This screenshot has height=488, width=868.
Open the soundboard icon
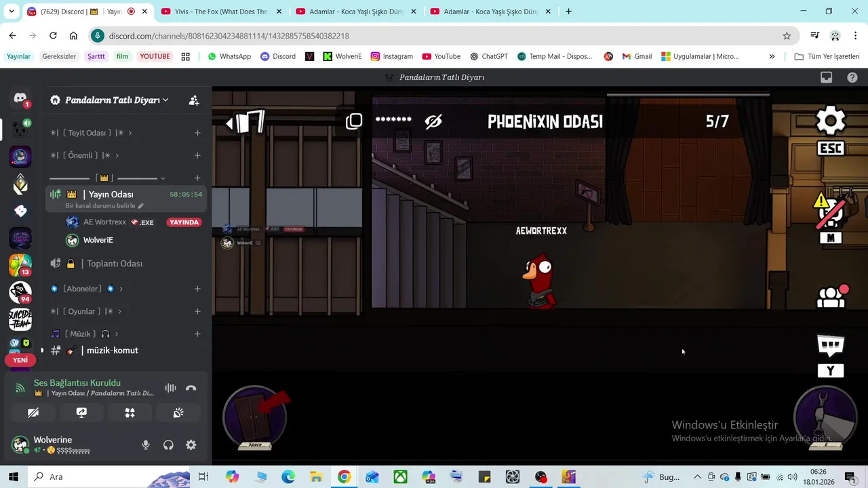point(178,413)
